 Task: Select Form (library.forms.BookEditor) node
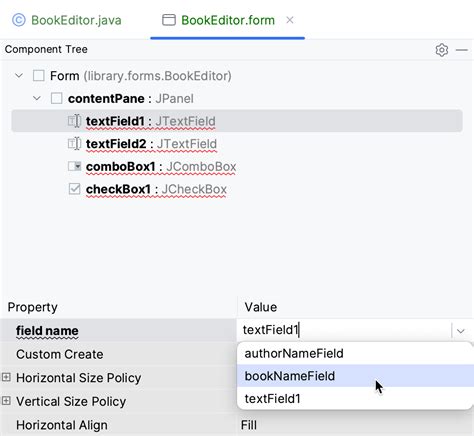pyautogui.click(x=141, y=76)
